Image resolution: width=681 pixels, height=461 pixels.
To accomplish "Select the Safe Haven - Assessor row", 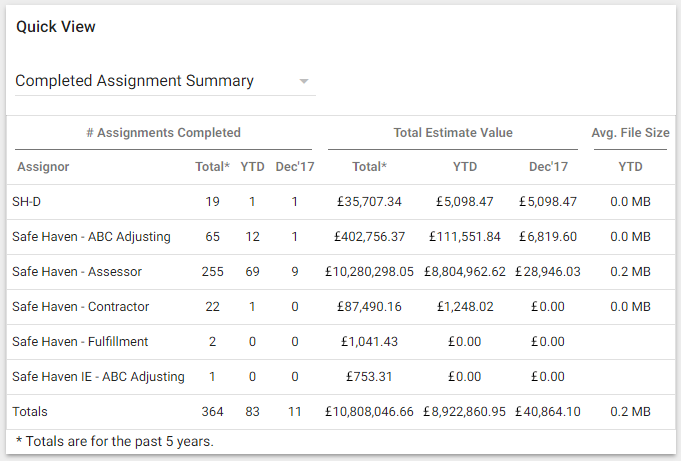I will 341,272.
